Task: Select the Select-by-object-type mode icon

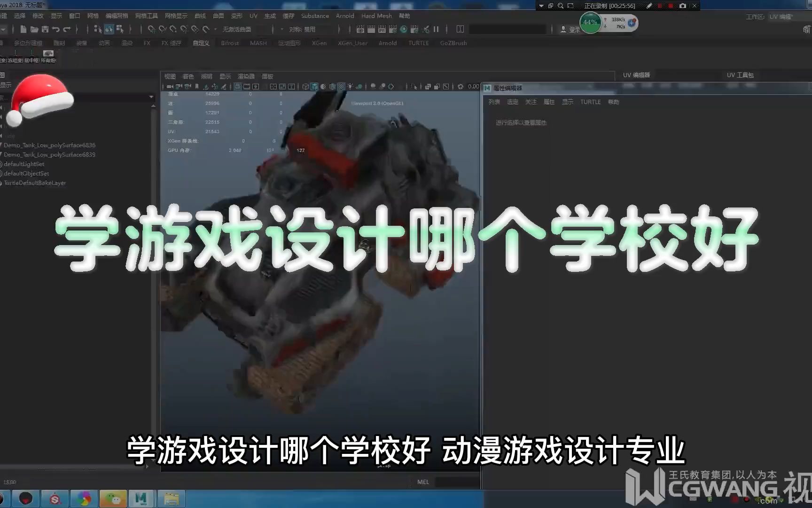Action: pyautogui.click(x=109, y=29)
